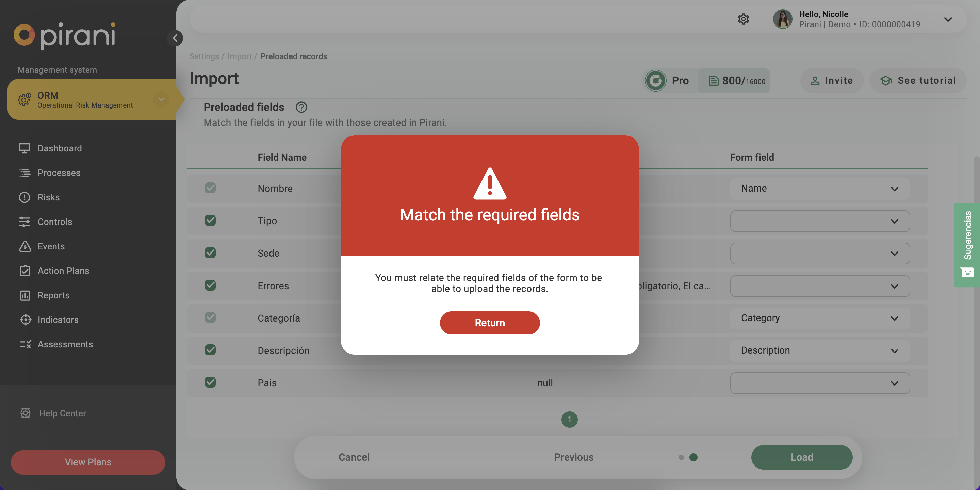Click the settings gear icon in header

tap(743, 19)
